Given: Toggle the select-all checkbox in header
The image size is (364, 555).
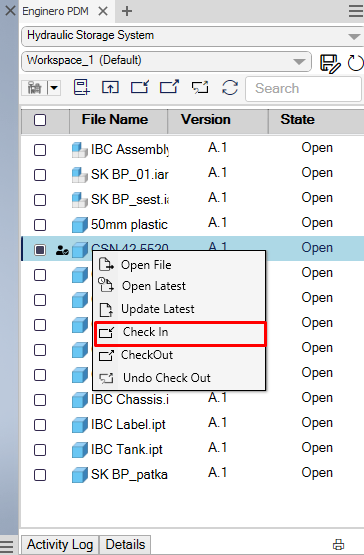Looking at the screenshot, I should [40, 120].
